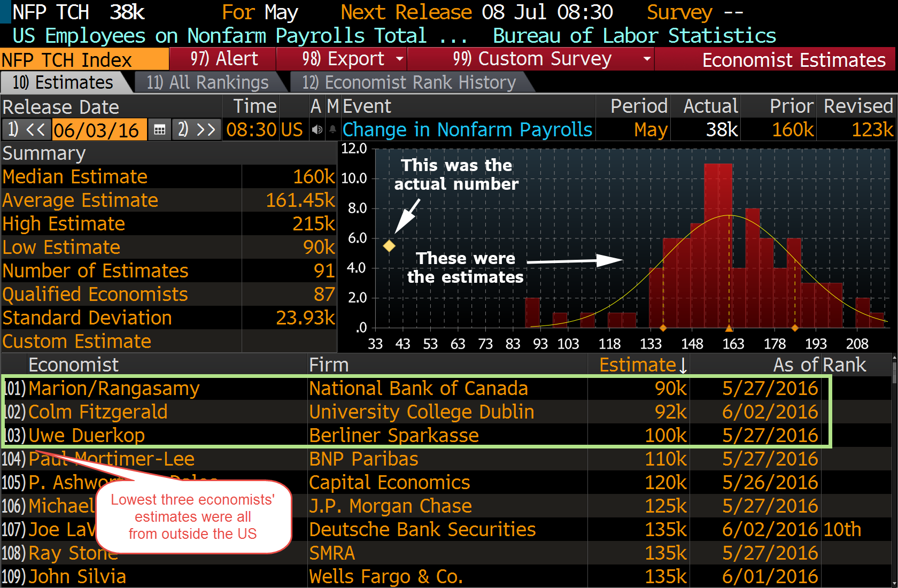This screenshot has width=898, height=588.
Task: Click firm BNP Paribas
Action: 363,459
